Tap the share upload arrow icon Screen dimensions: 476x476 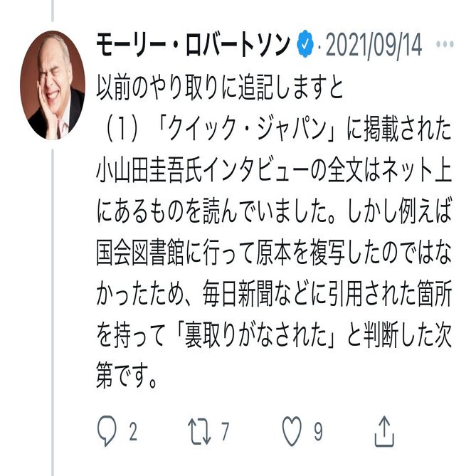click(384, 431)
